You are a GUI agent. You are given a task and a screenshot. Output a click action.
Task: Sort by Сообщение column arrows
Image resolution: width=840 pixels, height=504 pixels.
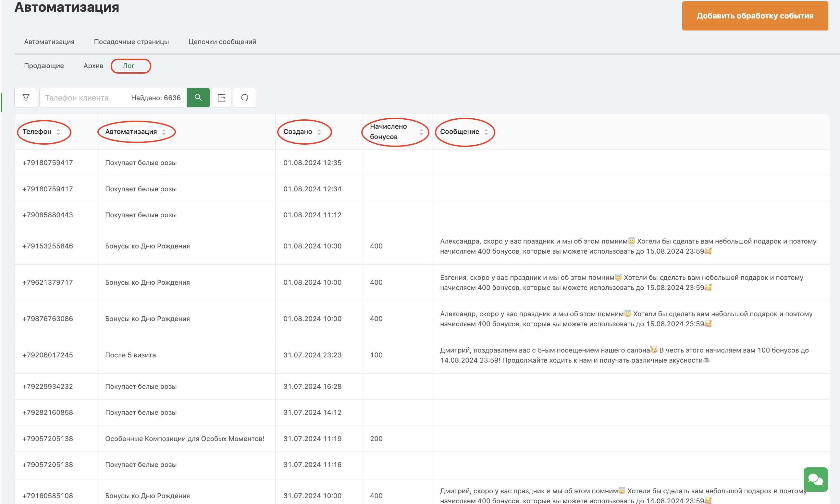(x=486, y=132)
